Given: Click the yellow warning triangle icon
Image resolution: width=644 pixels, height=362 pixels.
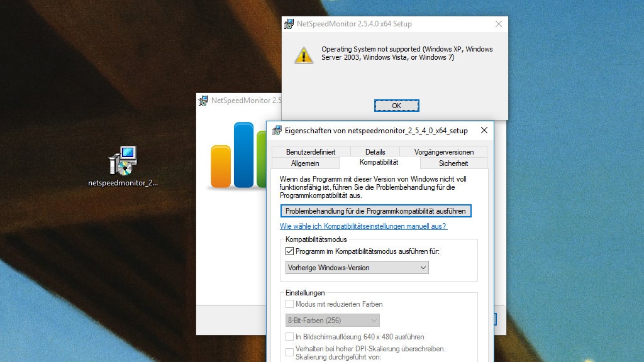Looking at the screenshot, I should tap(304, 55).
